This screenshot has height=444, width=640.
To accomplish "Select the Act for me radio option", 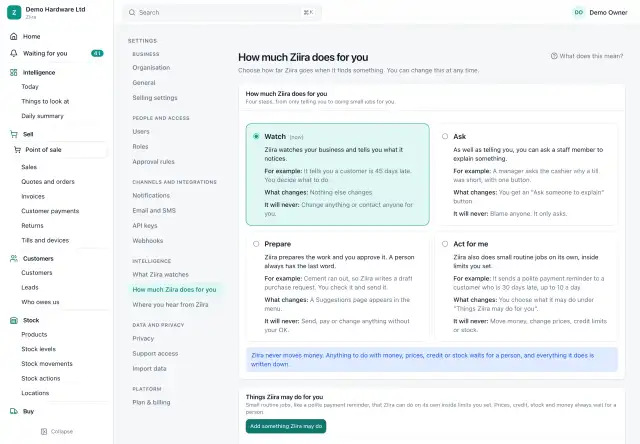I will tap(445, 244).
